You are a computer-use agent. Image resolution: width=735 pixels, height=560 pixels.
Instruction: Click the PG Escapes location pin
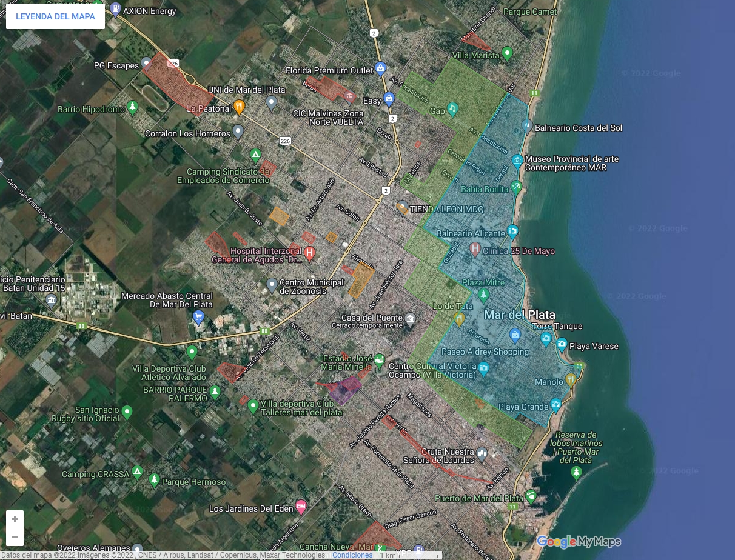146,65
